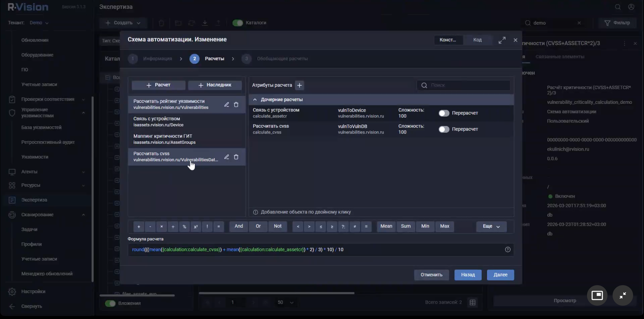Collapse the «Дочерние расчеты» section
The width and height of the screenshot is (644, 319).
pyautogui.click(x=255, y=99)
